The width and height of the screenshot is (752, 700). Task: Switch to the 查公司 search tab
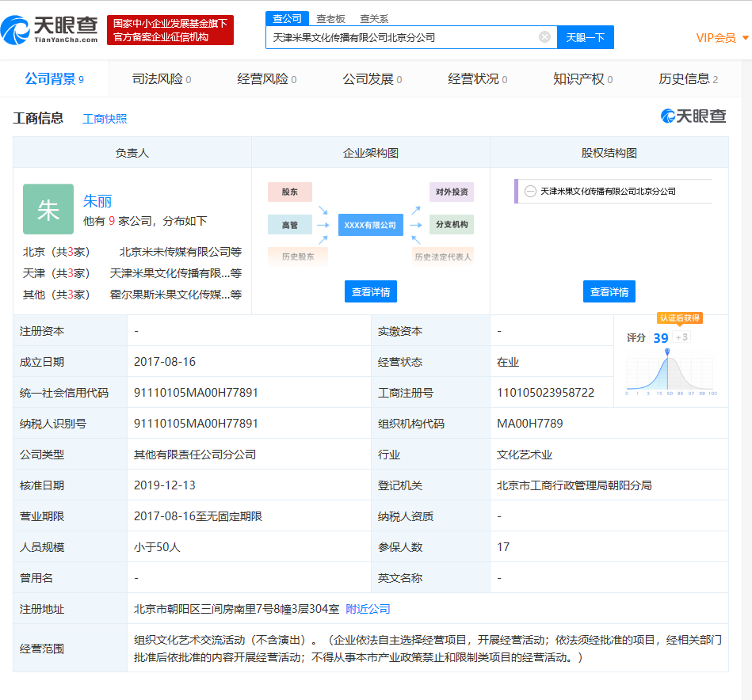[287, 19]
